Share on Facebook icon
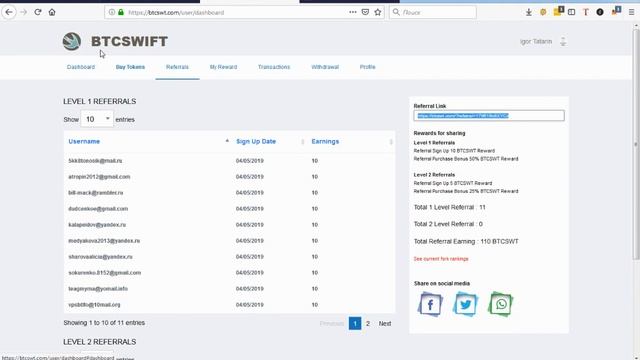Screen dimensions: 640x360 pyautogui.click(x=430, y=304)
